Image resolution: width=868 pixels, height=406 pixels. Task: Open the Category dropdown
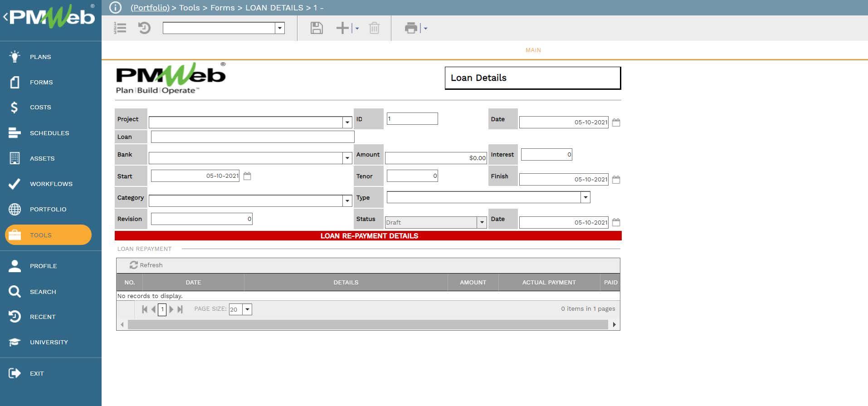347,201
